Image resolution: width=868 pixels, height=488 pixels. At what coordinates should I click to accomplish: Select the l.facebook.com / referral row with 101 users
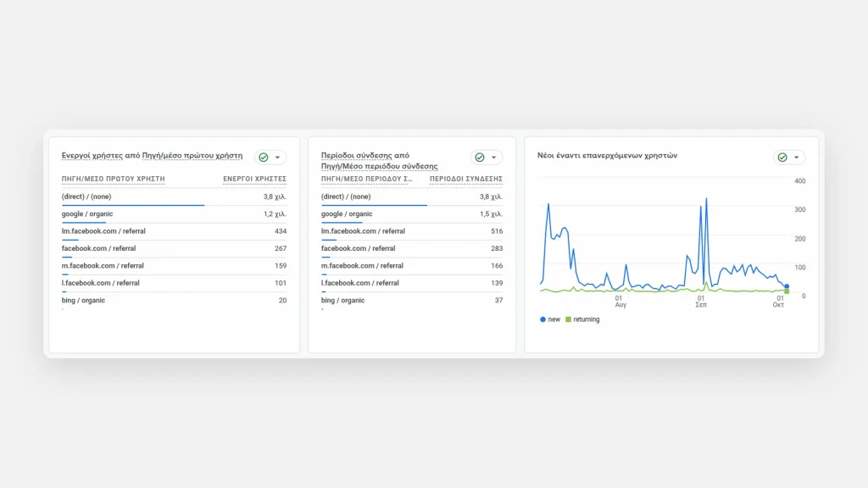pos(174,283)
